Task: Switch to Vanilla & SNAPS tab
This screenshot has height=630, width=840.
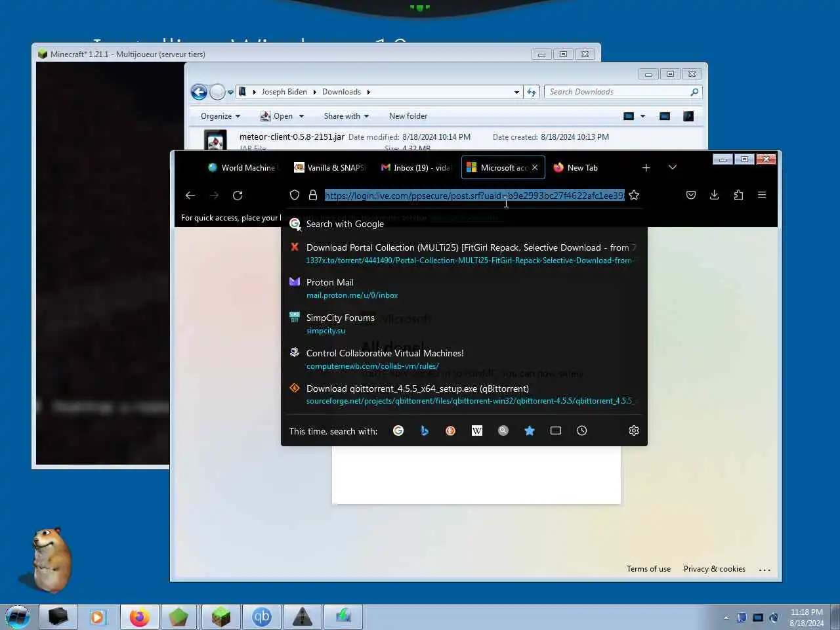Action: tap(329, 168)
